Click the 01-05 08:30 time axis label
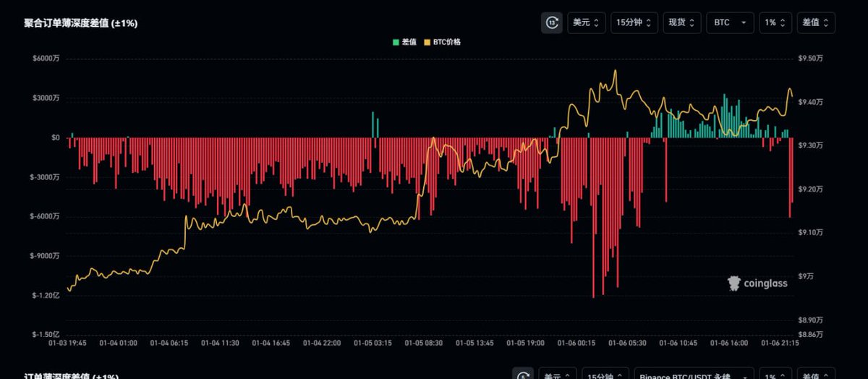 424,344
